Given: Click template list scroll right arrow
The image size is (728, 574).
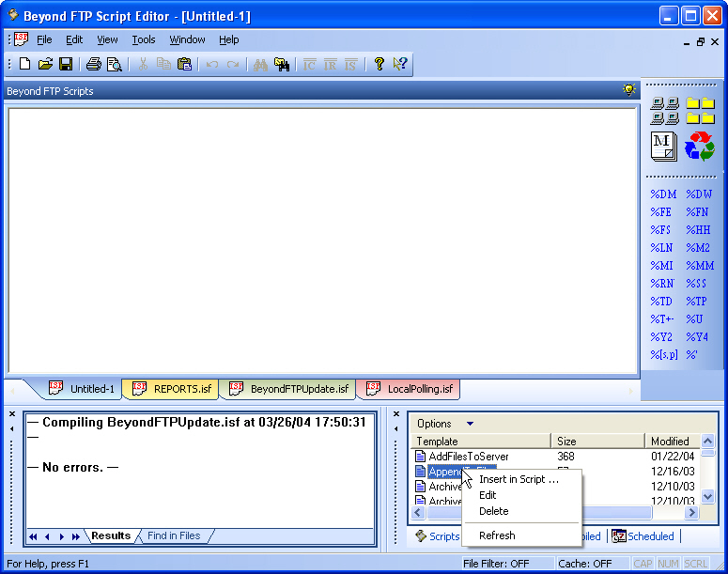Looking at the screenshot, I should pyautogui.click(x=691, y=512).
